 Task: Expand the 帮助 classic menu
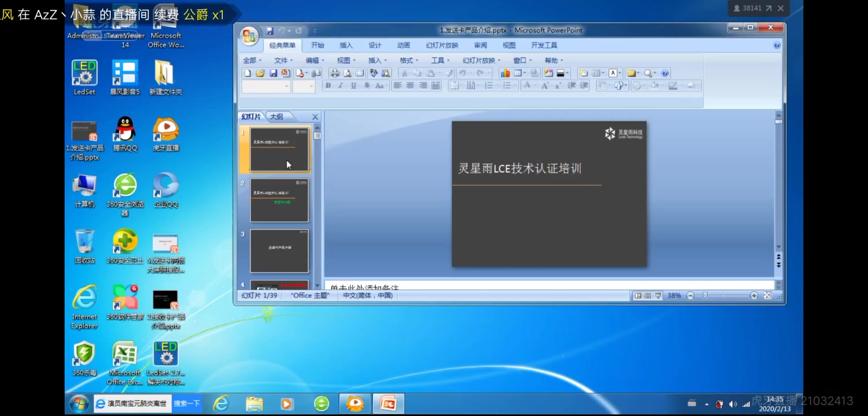554,60
